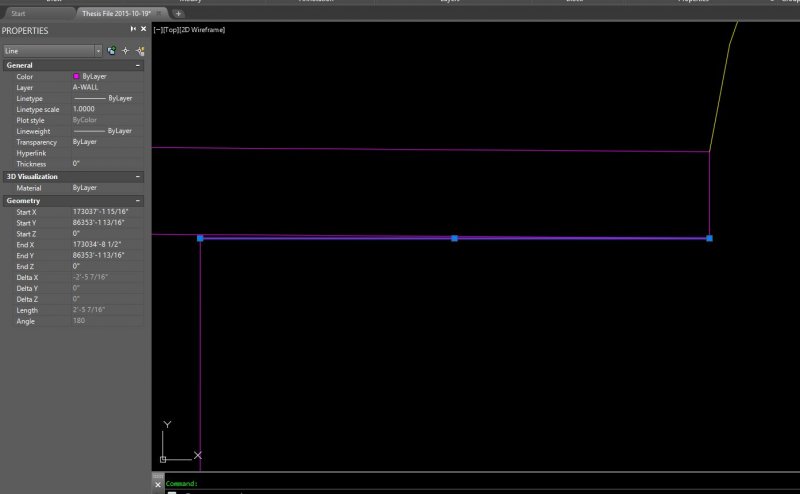Edit Start X value 173037'-1 15/16"
800x494 pixels.
pyautogui.click(x=108, y=212)
